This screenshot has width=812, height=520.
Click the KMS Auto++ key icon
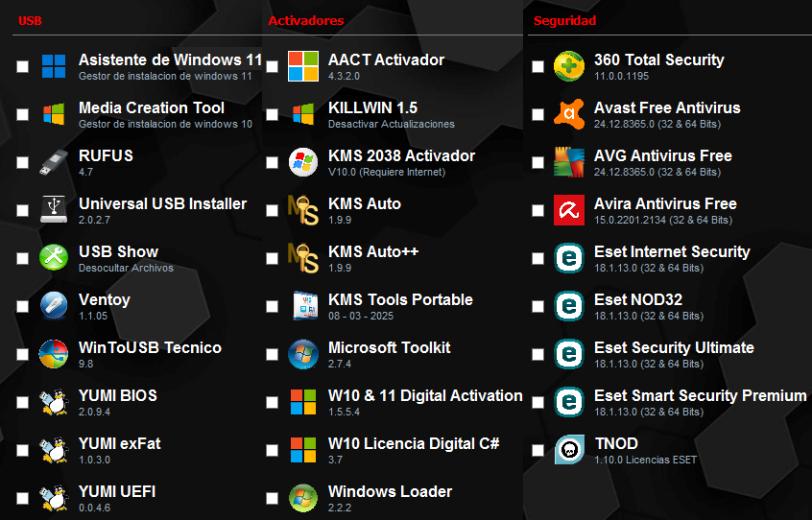[303, 258]
